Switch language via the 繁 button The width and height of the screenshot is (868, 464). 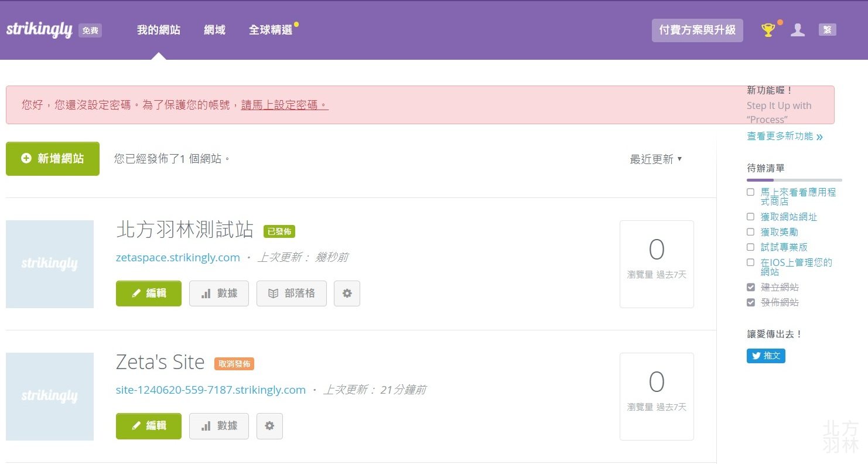pyautogui.click(x=827, y=30)
